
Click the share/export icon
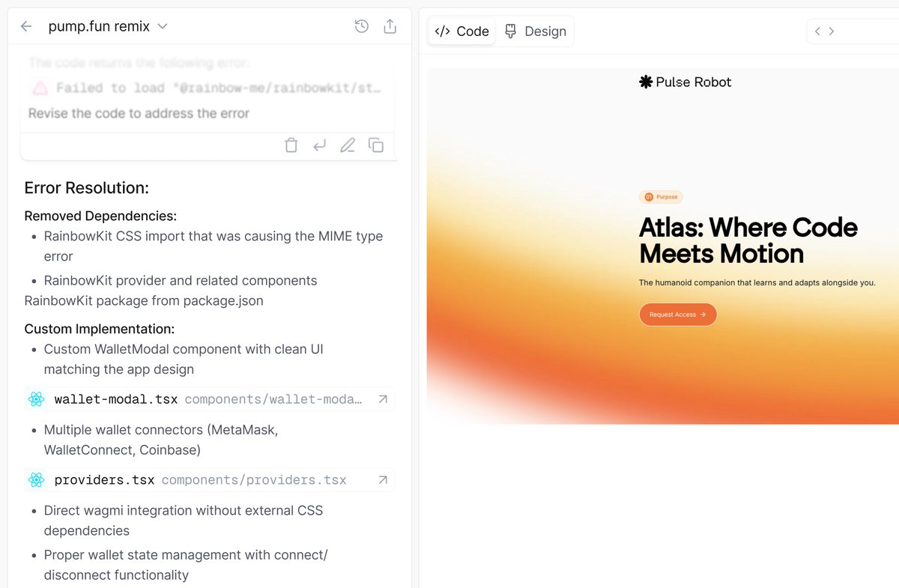click(x=390, y=26)
